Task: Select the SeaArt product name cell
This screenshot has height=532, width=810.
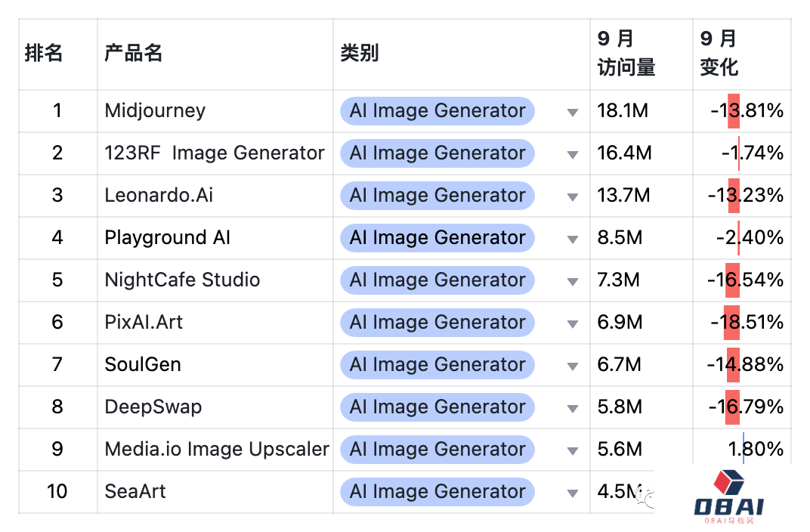Action: (215, 492)
